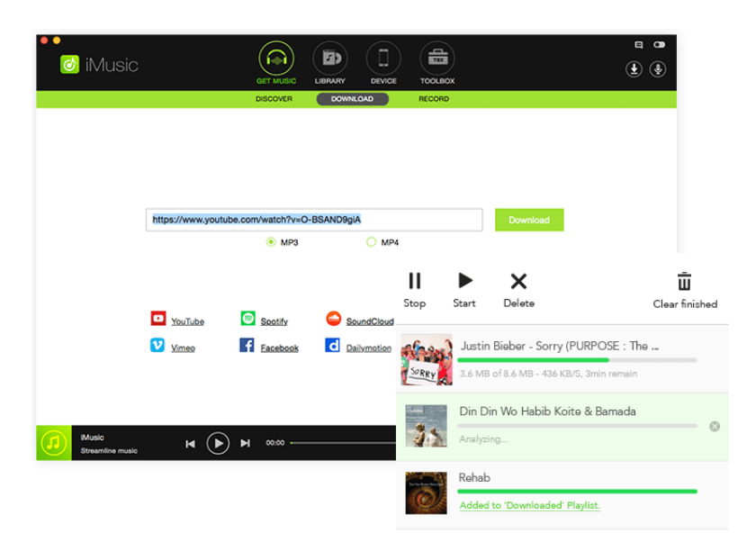
Task: Play the track in bottom player
Action: (218, 443)
